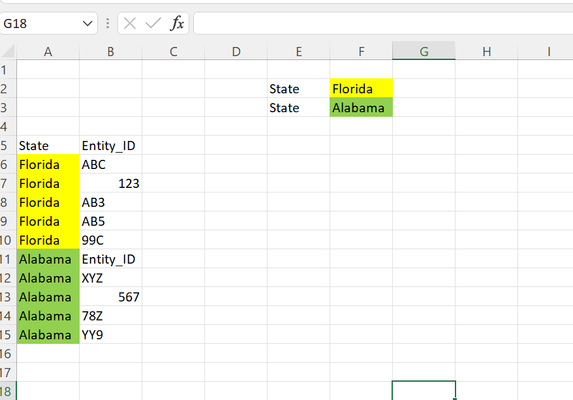Click the Entity_ID header in row 5
The width and height of the screenshot is (573, 400).
110,145
